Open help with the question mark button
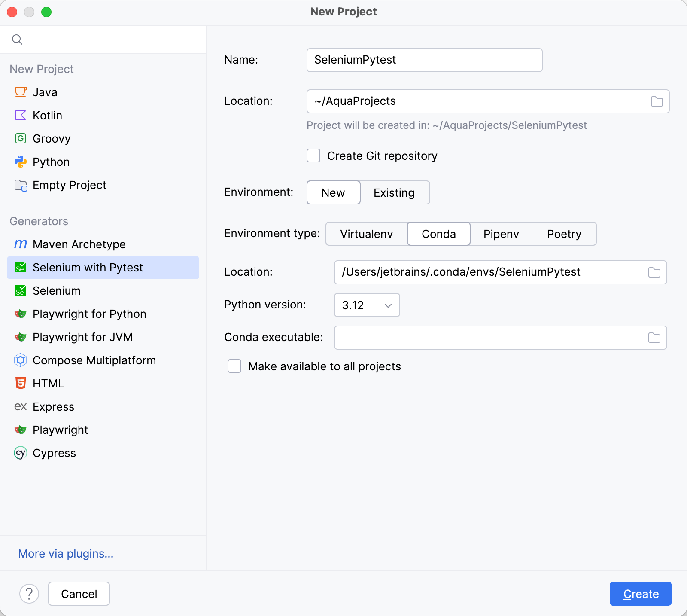The height and width of the screenshot is (616, 687). click(29, 594)
